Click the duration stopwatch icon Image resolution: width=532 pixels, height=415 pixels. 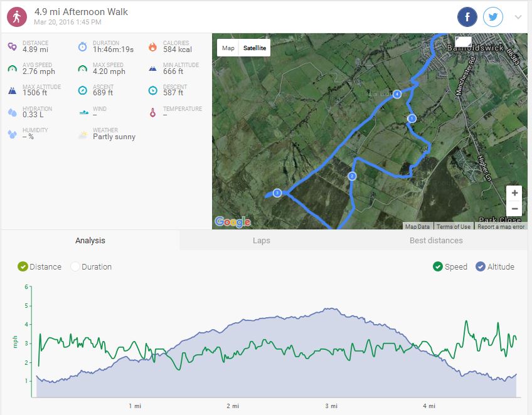click(x=82, y=47)
